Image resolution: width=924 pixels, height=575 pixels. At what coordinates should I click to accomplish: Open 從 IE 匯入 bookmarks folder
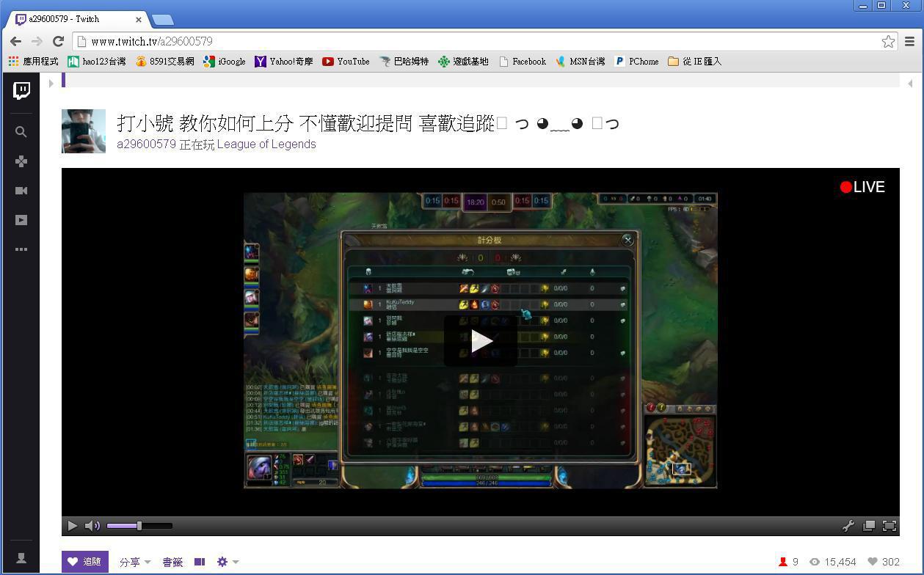(694, 62)
